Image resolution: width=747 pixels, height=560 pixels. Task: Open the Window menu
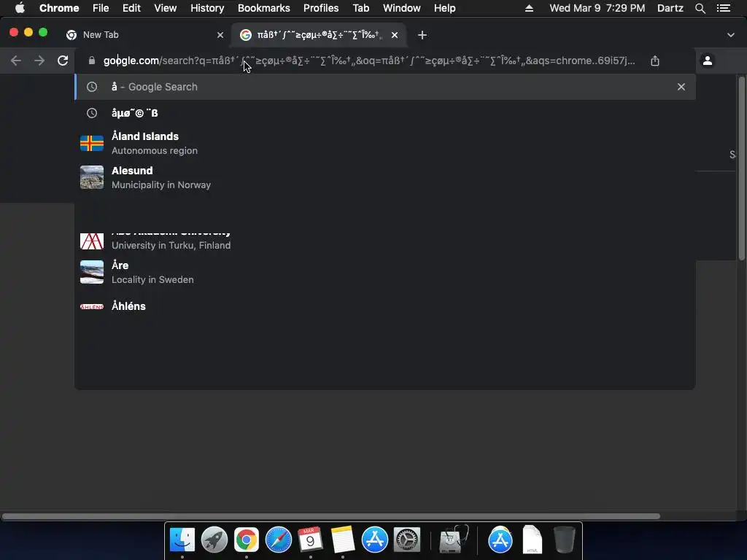[402, 8]
